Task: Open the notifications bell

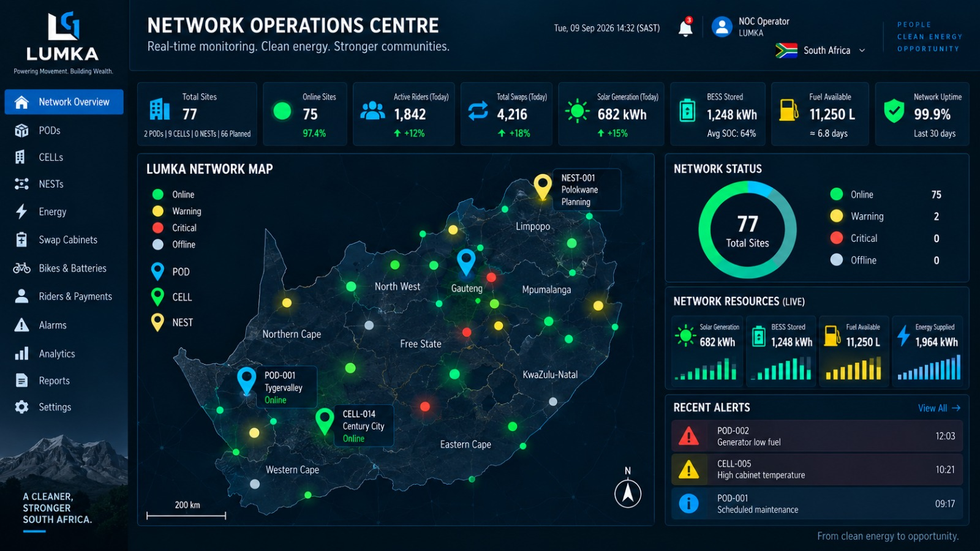Action: [685, 28]
